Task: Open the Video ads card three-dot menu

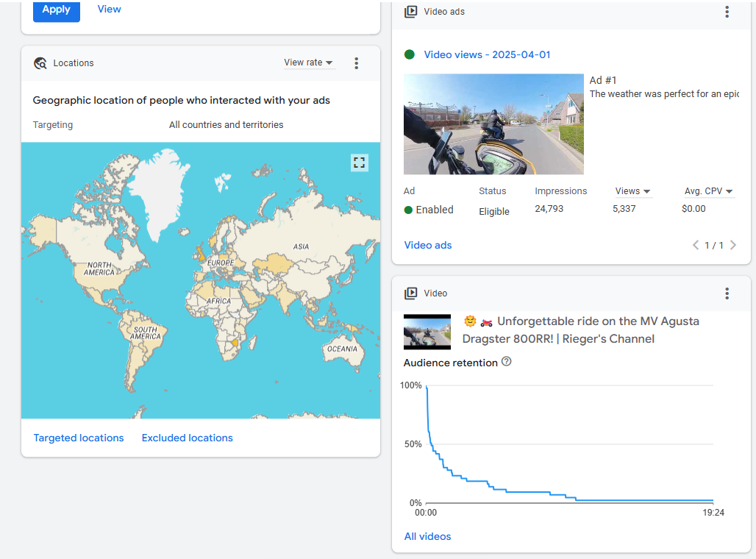Action: click(x=727, y=12)
